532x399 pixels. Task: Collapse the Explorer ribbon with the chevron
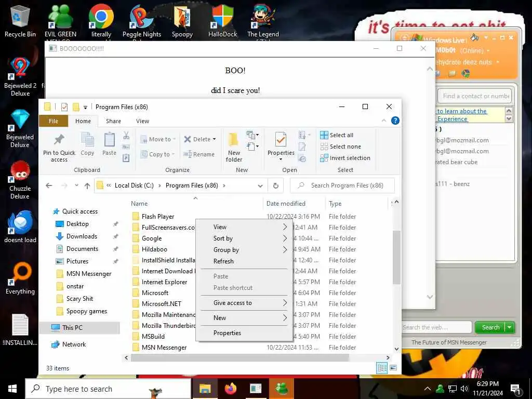click(384, 121)
